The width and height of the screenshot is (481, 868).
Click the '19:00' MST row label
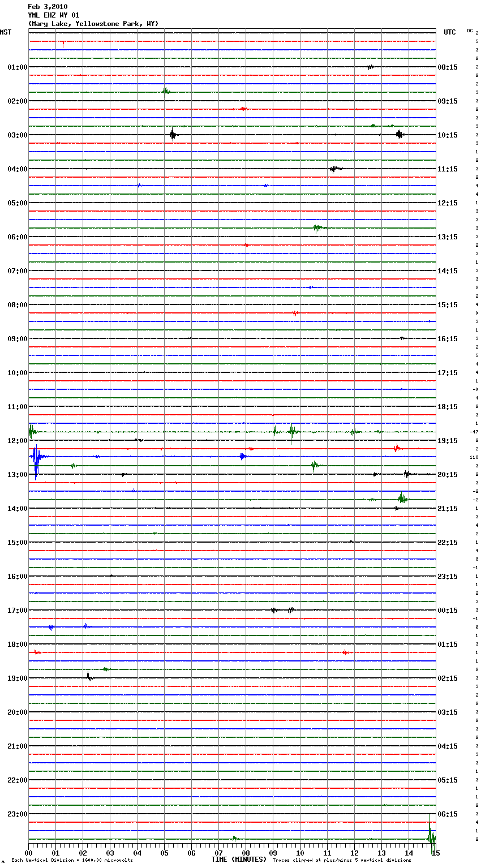click(18, 678)
